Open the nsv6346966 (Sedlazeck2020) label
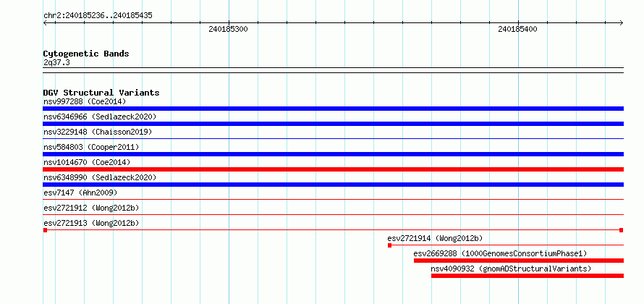This screenshot has width=644, height=304. [x=100, y=117]
